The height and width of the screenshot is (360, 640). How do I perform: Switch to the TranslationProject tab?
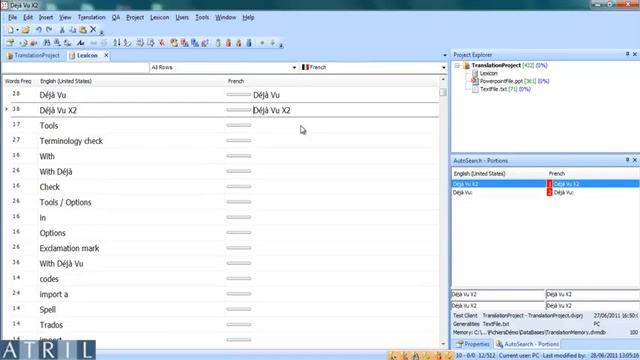pyautogui.click(x=33, y=56)
